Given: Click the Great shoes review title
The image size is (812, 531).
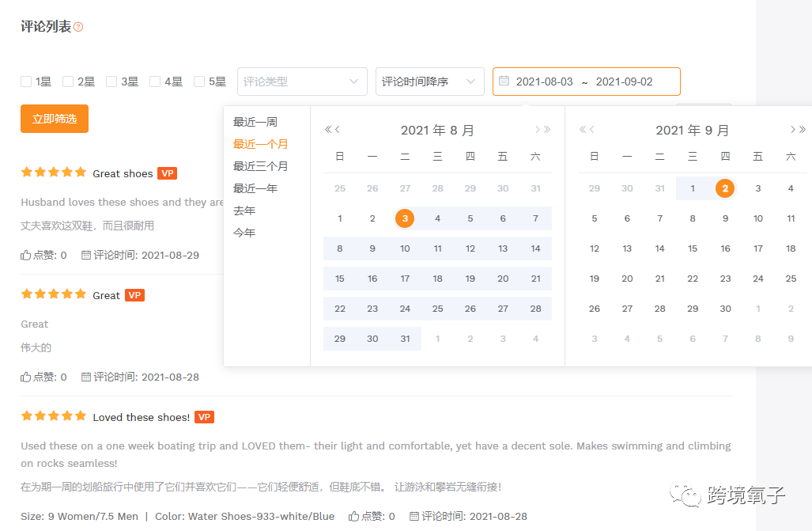Looking at the screenshot, I should 123,174.
